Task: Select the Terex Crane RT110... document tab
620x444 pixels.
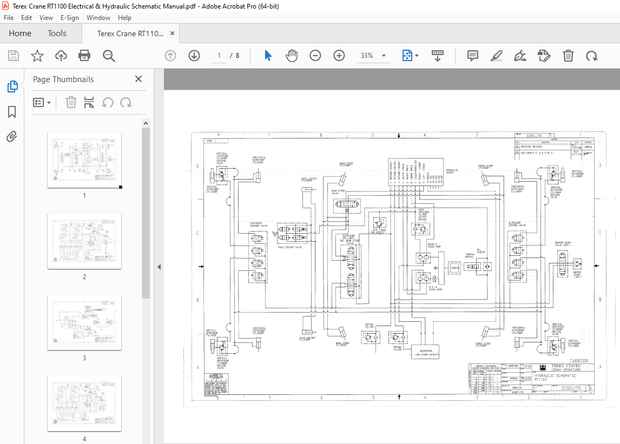Action: click(130, 34)
